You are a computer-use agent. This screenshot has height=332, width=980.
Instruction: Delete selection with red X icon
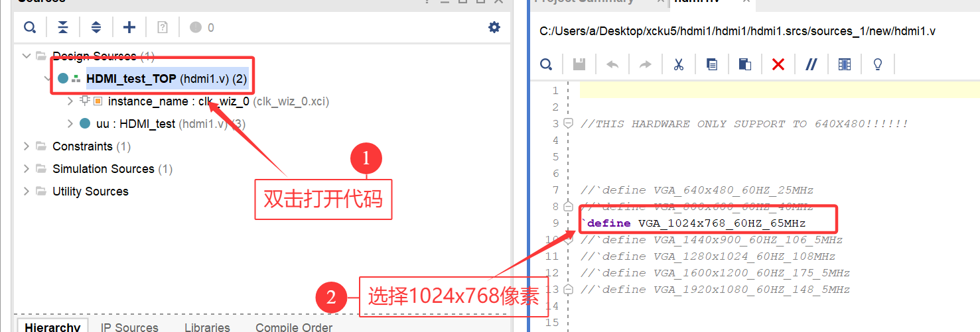pyautogui.click(x=778, y=64)
